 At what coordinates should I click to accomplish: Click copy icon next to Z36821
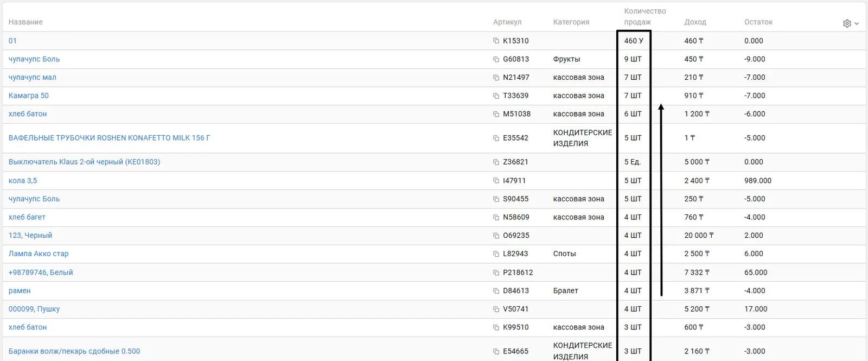496,162
